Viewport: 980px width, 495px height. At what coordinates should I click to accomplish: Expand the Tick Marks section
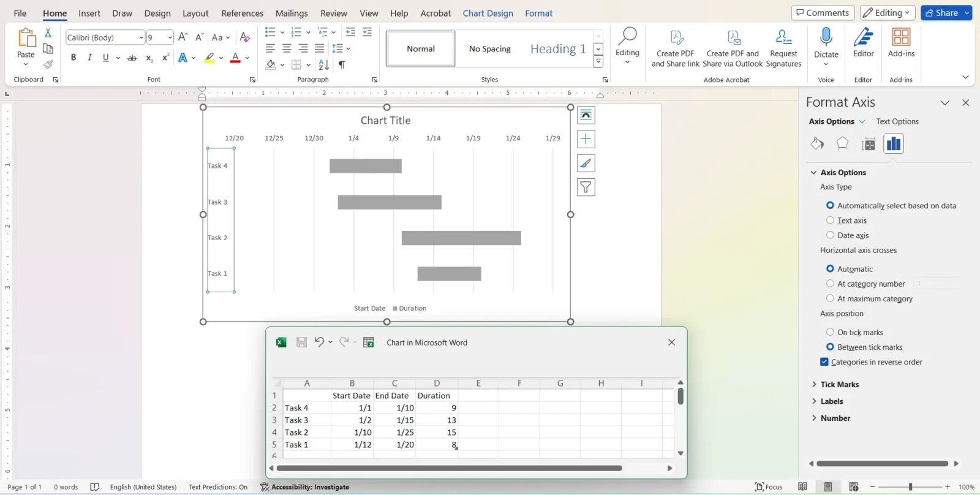pyautogui.click(x=839, y=385)
